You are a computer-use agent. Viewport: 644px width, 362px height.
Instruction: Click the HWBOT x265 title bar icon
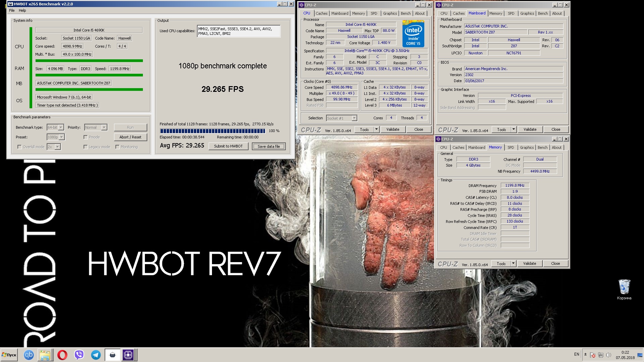point(10,4)
